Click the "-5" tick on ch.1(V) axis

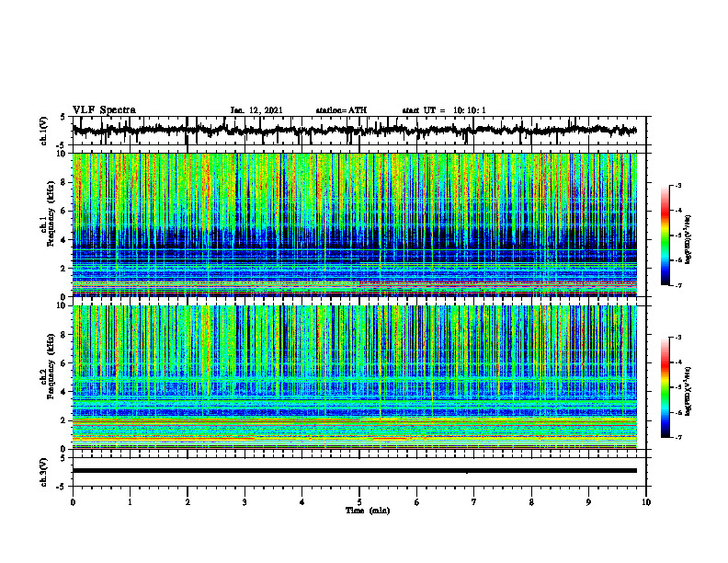(62, 145)
